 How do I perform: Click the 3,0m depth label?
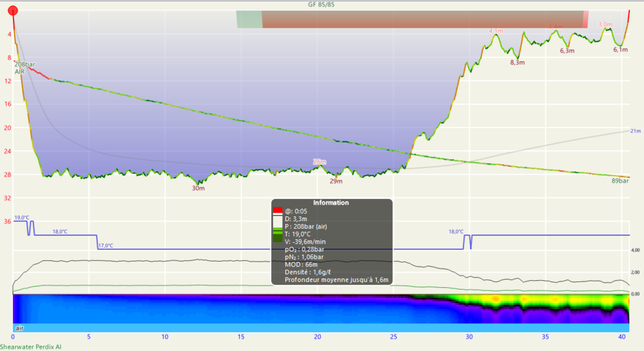pos(605,24)
